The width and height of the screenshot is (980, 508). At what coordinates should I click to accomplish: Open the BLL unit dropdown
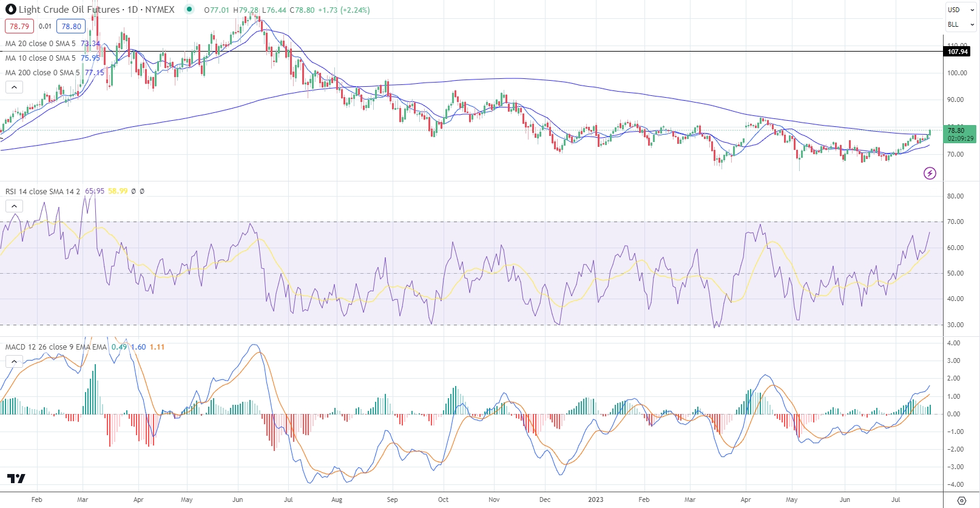click(x=961, y=25)
